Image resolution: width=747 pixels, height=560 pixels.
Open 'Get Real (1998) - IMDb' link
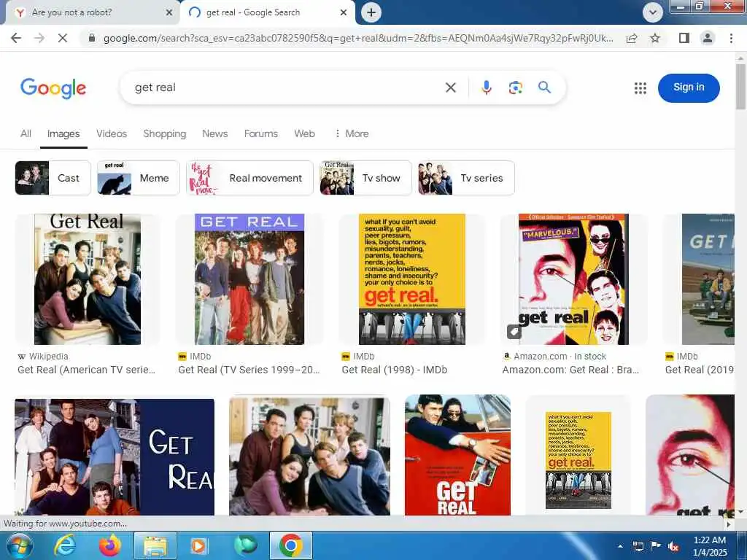tap(395, 370)
